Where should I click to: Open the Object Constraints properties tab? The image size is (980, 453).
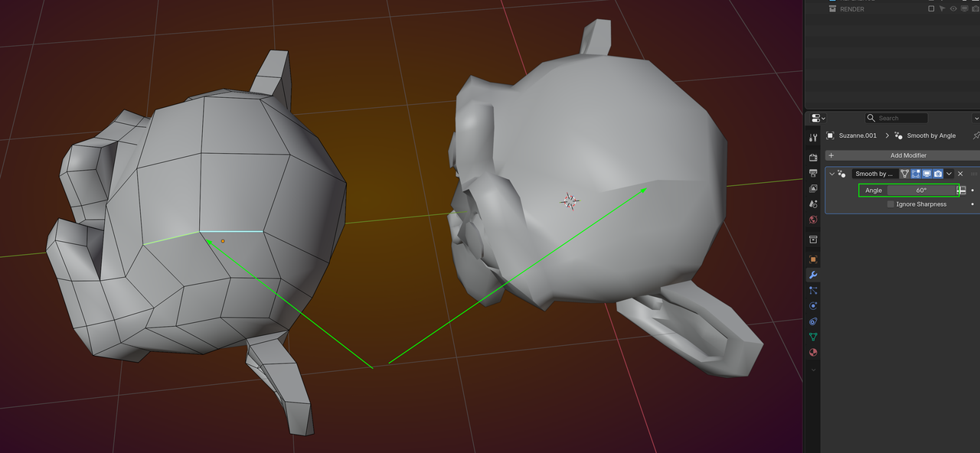pyautogui.click(x=813, y=321)
